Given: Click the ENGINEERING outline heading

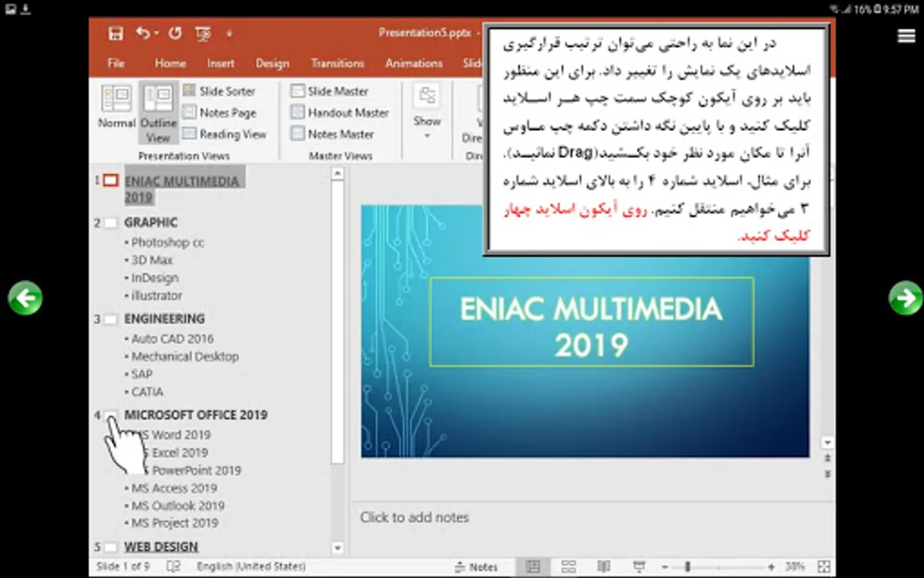Looking at the screenshot, I should pyautogui.click(x=164, y=319).
